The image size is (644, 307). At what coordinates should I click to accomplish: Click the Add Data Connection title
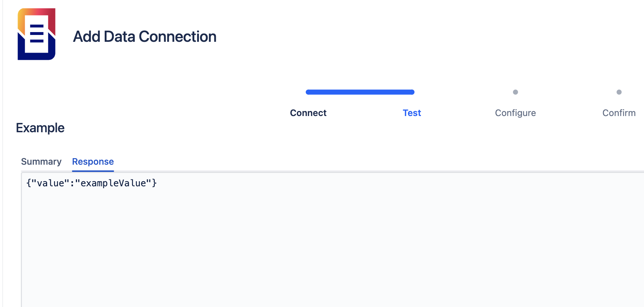pyautogui.click(x=145, y=37)
